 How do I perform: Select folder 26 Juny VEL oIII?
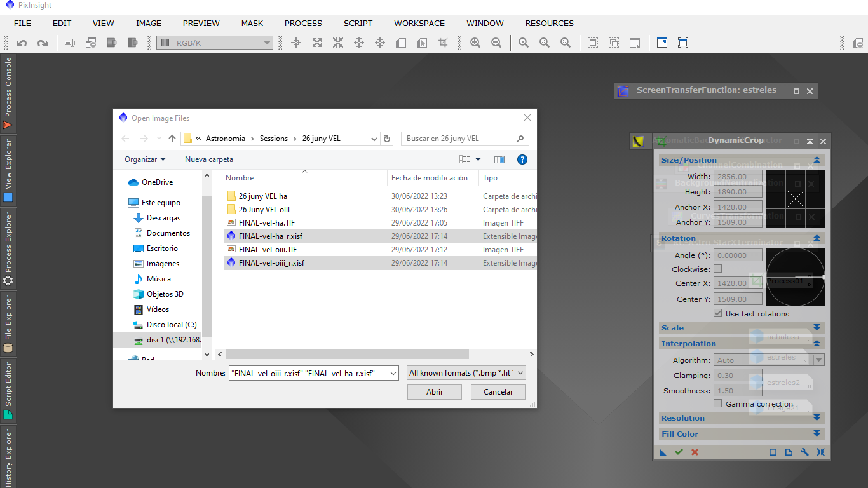click(x=264, y=210)
